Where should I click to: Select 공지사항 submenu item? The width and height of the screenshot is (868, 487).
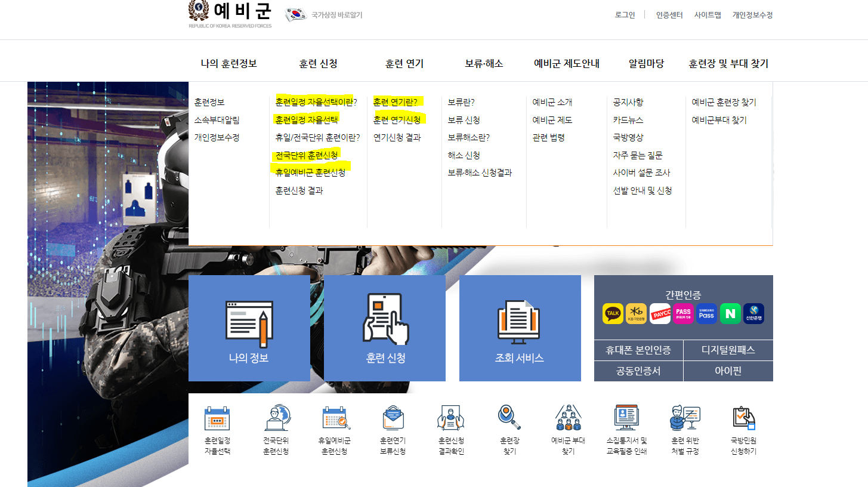628,102
